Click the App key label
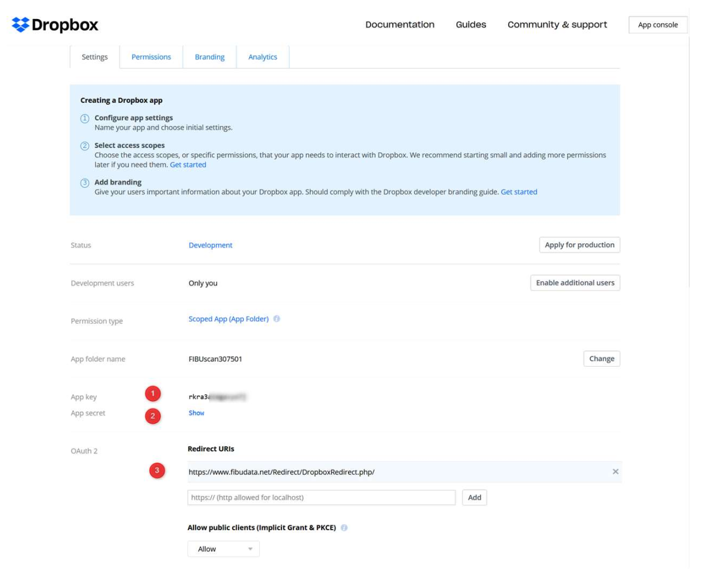This screenshot has height=588, width=721. point(84,397)
